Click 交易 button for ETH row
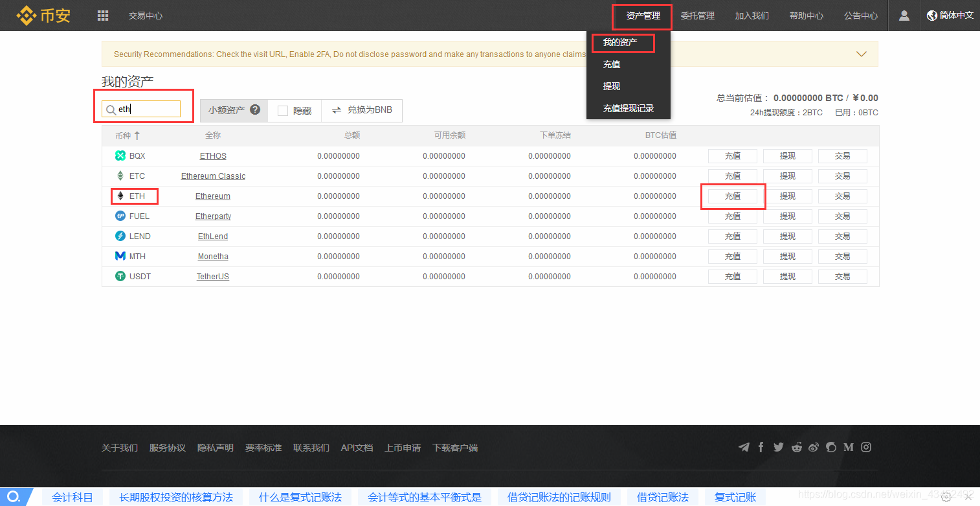 pos(843,196)
